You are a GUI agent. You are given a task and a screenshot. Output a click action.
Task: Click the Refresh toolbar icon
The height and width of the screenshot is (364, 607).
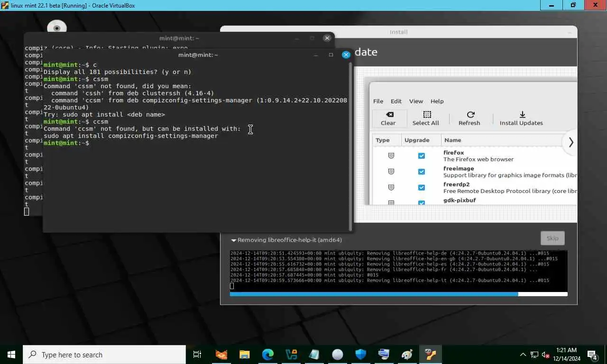(x=470, y=115)
